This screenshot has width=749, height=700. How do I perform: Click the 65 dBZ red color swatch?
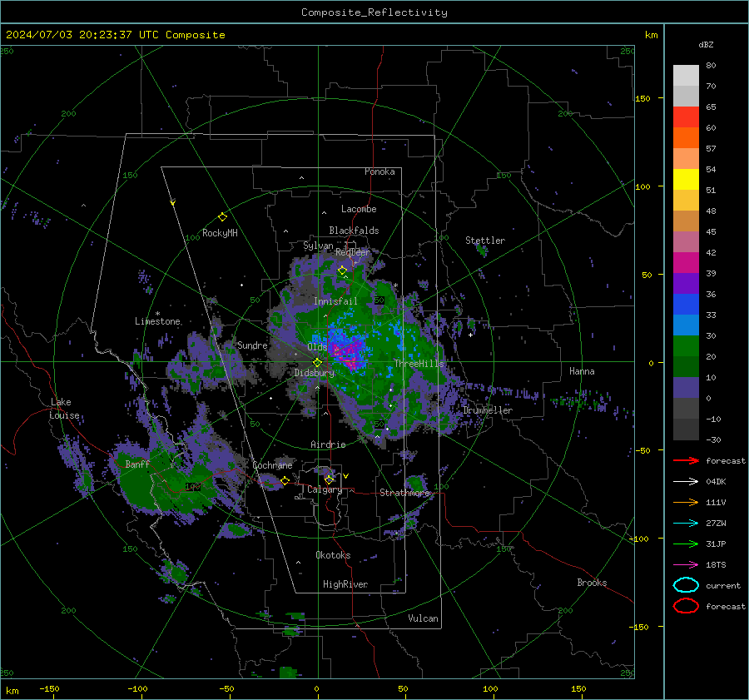pos(686,117)
